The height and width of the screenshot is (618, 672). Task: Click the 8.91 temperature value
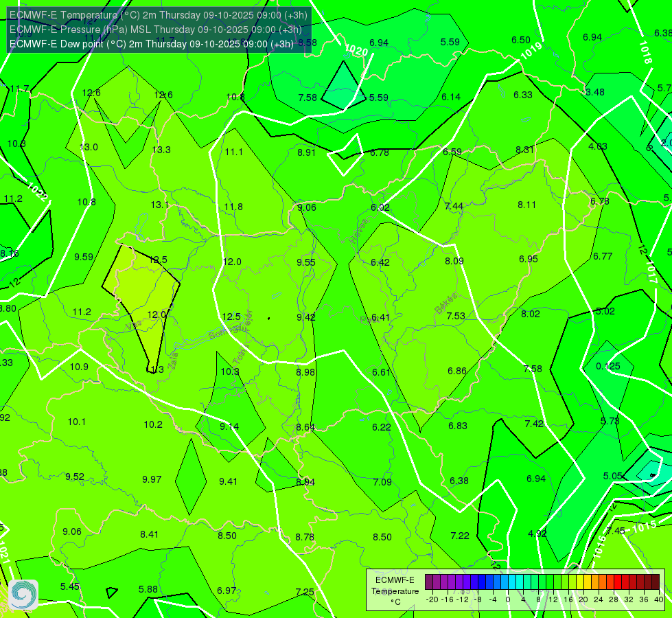306,152
